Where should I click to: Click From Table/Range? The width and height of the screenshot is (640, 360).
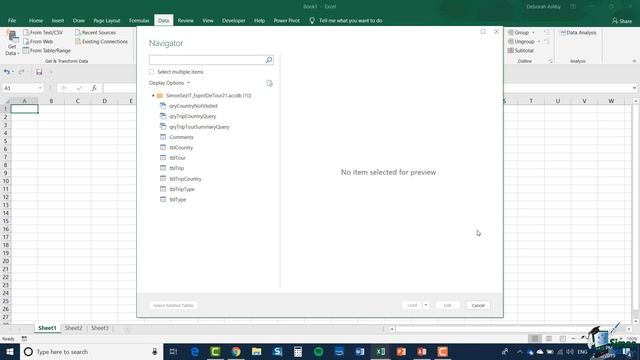(x=47, y=50)
